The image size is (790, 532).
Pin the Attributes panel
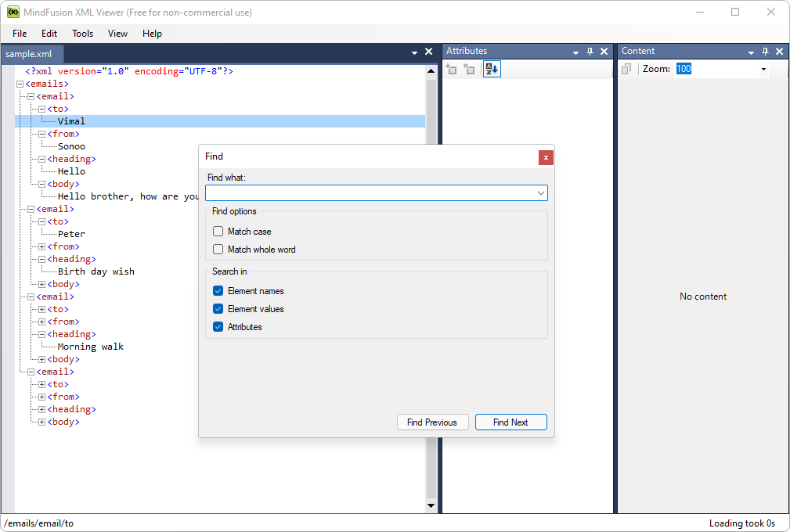590,52
